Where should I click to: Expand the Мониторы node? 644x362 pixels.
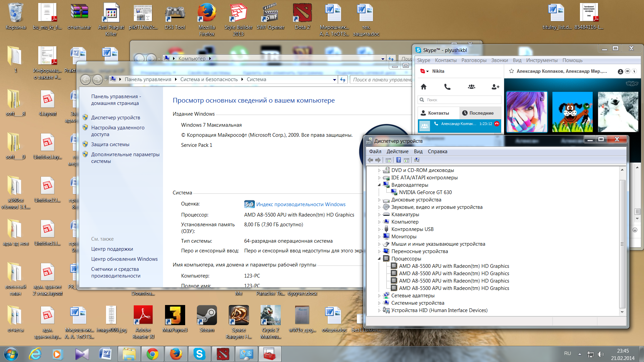click(379, 237)
